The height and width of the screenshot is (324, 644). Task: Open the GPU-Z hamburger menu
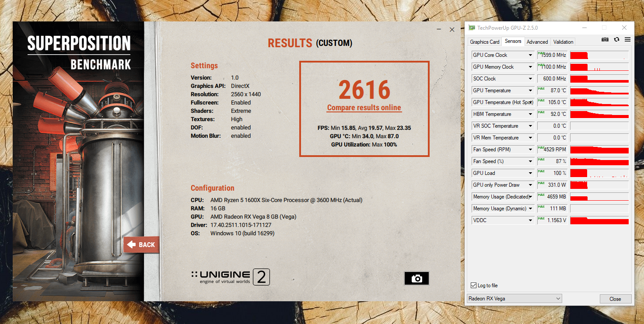[x=627, y=39]
